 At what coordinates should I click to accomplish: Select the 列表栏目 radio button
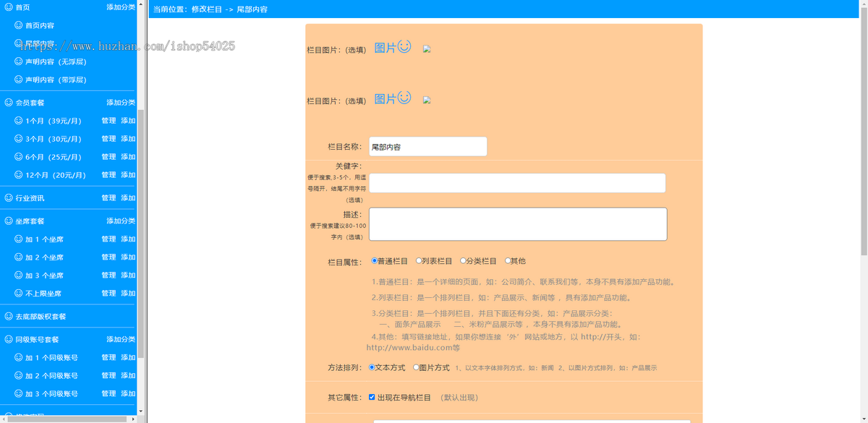tap(419, 260)
